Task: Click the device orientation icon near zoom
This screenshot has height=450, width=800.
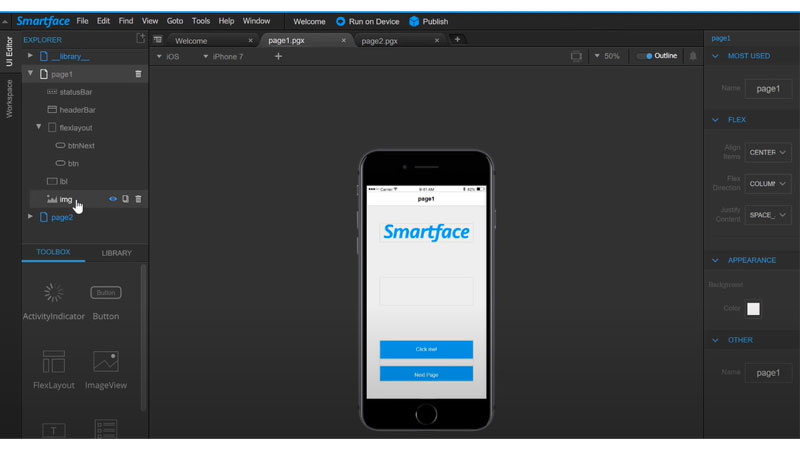Action: coord(576,56)
